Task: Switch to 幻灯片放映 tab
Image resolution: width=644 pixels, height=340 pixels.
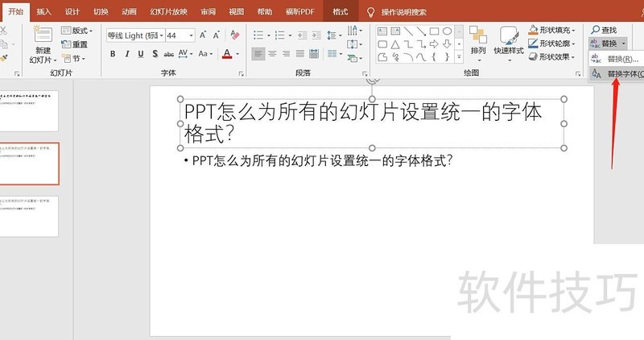Action: point(169,12)
